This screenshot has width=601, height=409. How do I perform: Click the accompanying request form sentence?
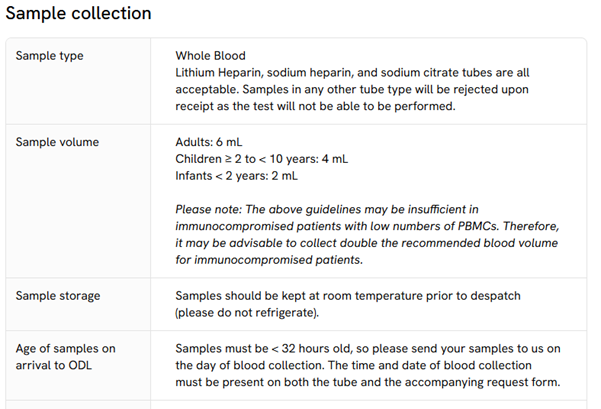tap(368, 382)
